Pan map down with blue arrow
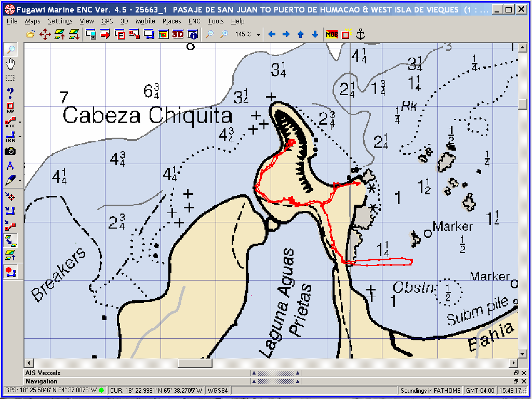The image size is (532, 399). 315,34
